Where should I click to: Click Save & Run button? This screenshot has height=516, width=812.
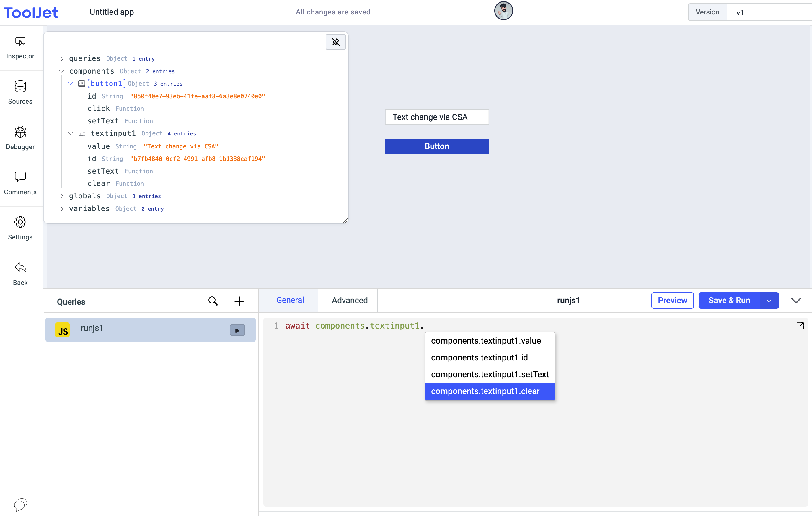tap(729, 300)
